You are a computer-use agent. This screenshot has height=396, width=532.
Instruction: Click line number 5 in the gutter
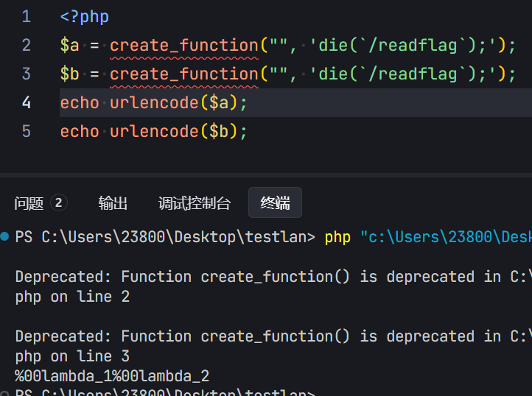coord(27,131)
